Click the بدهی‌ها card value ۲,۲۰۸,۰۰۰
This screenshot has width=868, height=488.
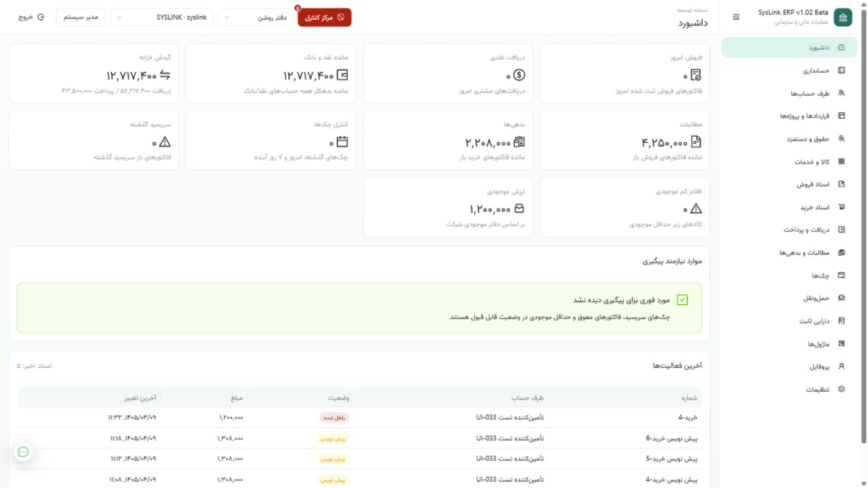tap(487, 143)
